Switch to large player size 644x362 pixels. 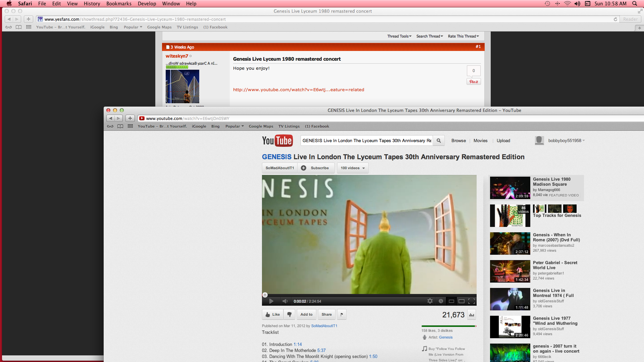(462, 301)
